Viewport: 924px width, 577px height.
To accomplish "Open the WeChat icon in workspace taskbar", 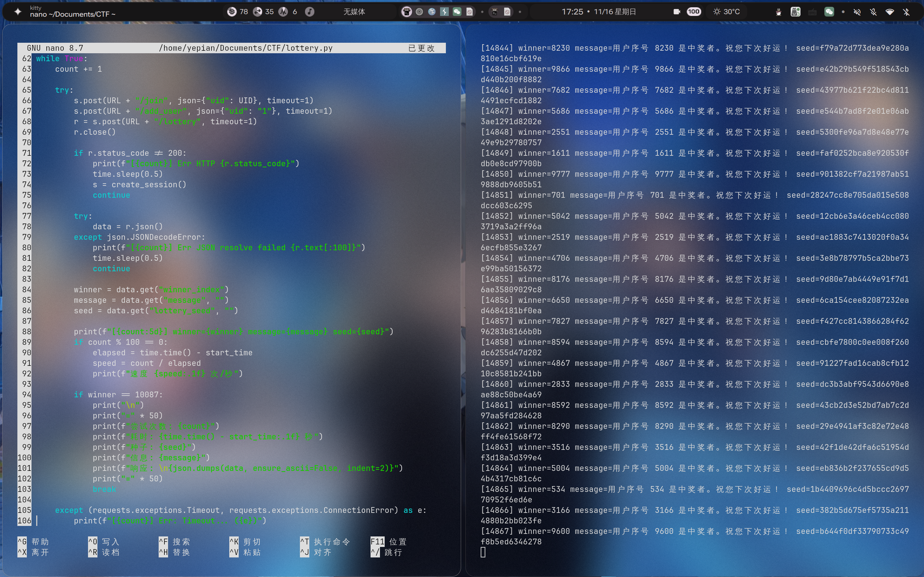I will pos(457,12).
